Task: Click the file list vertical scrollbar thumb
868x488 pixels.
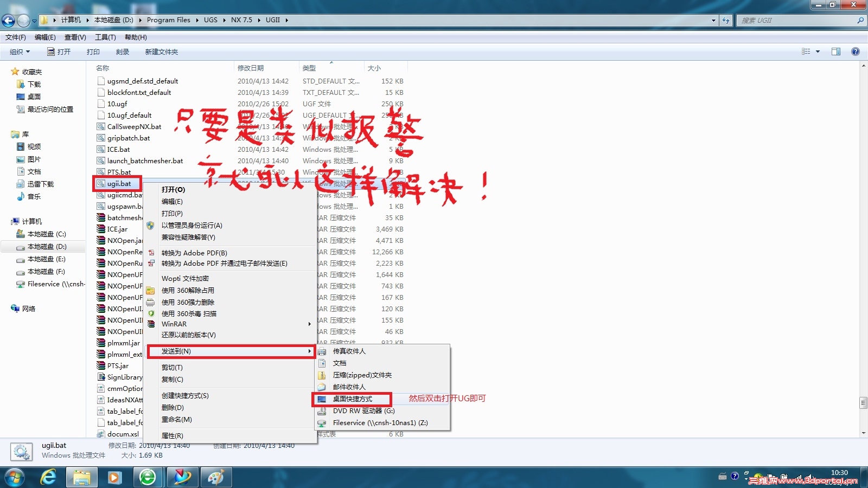Action: (x=863, y=403)
